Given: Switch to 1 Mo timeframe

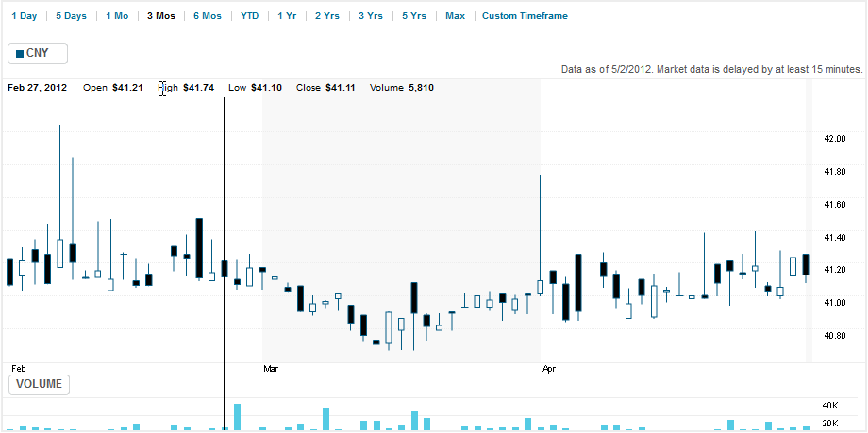Looking at the screenshot, I should click(117, 16).
